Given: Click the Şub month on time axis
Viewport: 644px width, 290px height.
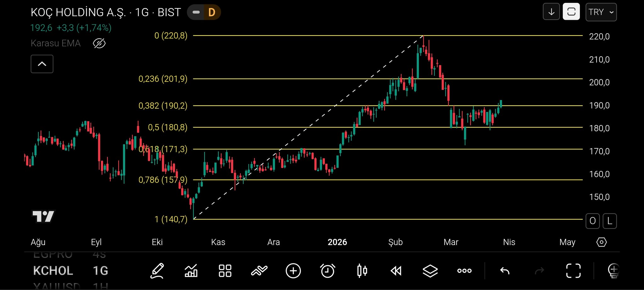Looking at the screenshot, I should point(395,242).
